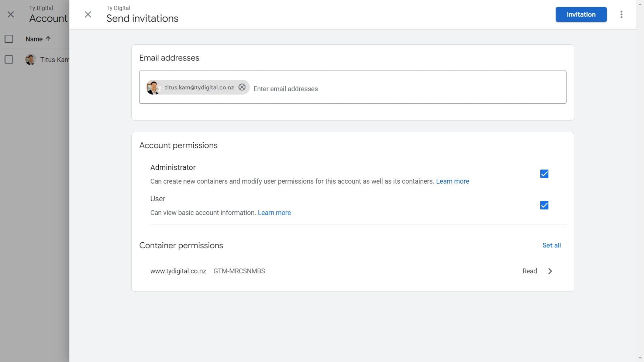Expand container permissions chevron for www.tydigital.co.nz

click(550, 271)
